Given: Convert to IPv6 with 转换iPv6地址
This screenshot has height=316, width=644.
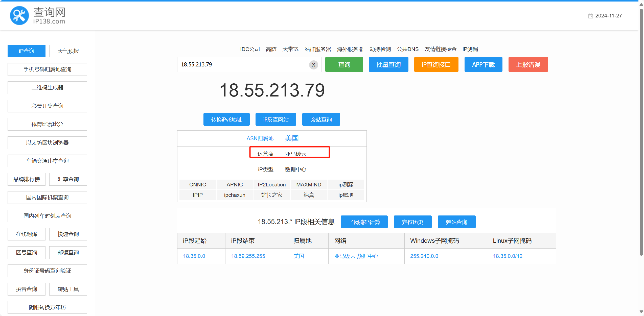Looking at the screenshot, I should point(226,119).
